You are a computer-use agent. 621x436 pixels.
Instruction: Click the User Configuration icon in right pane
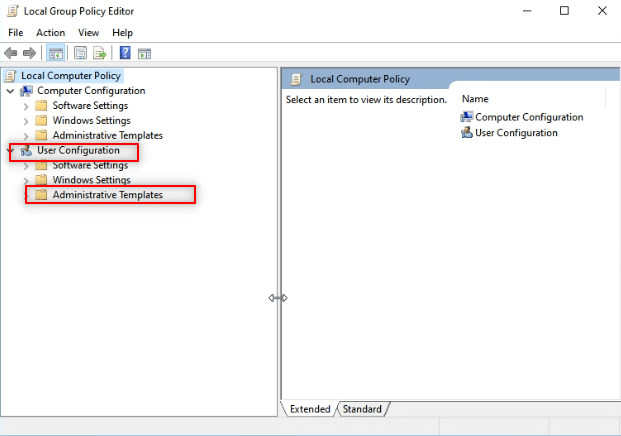click(x=467, y=133)
